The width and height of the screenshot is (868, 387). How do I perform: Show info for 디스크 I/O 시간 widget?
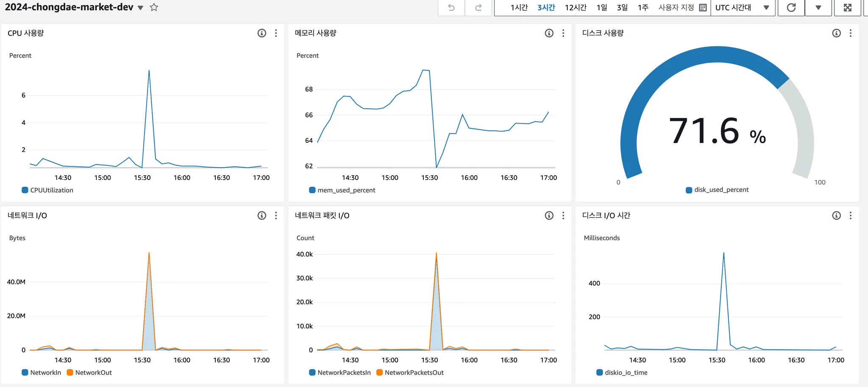837,216
